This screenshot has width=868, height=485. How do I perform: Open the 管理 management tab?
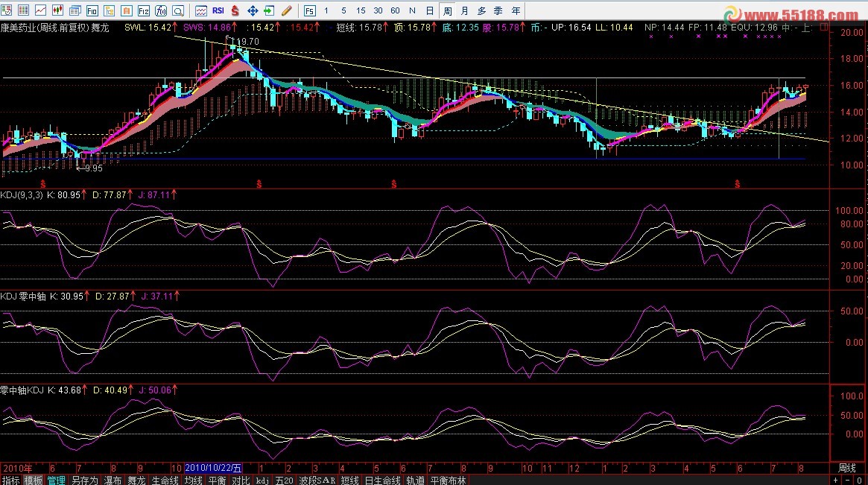(x=56, y=480)
